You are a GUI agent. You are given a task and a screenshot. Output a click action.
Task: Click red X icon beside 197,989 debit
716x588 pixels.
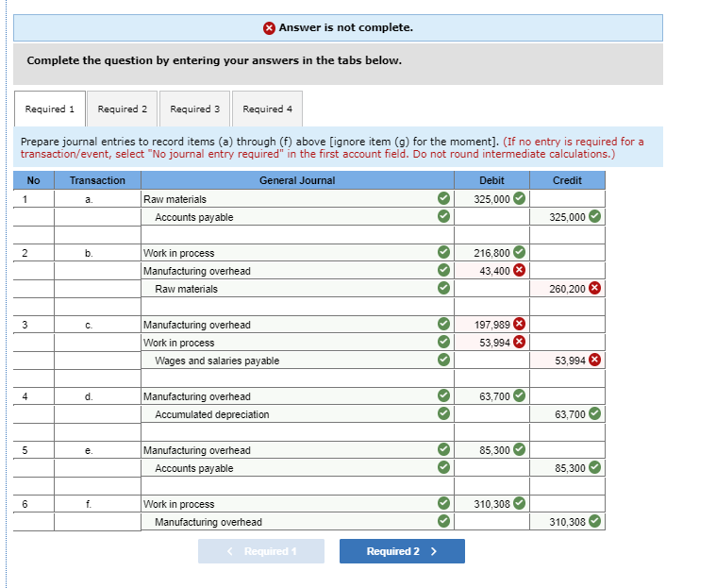coord(519,324)
